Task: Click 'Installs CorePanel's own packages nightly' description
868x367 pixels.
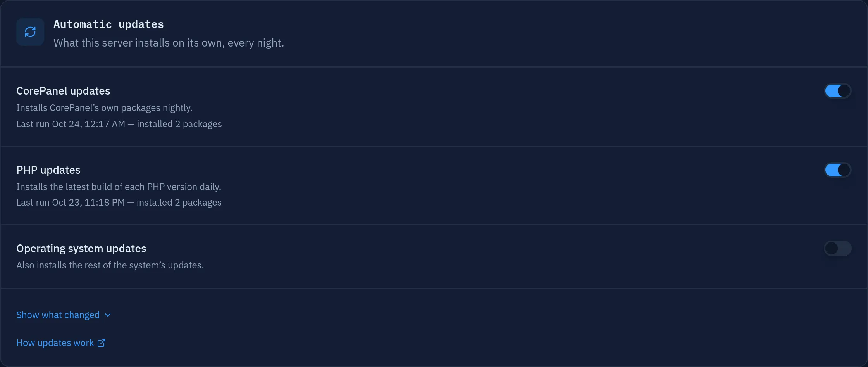Action: (x=104, y=108)
